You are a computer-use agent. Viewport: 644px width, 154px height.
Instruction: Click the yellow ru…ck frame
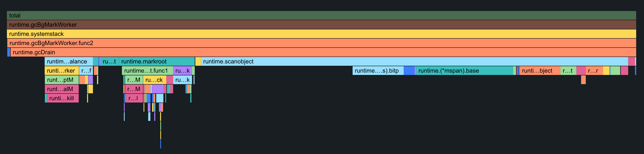tap(154, 80)
